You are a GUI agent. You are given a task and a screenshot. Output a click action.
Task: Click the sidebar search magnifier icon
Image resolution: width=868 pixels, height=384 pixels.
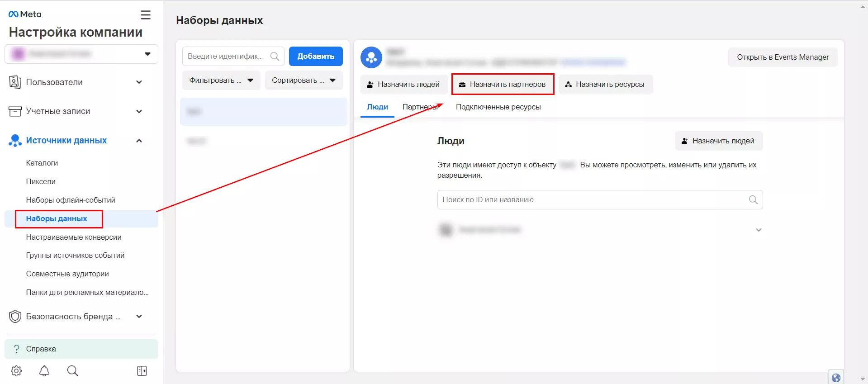pyautogui.click(x=73, y=371)
